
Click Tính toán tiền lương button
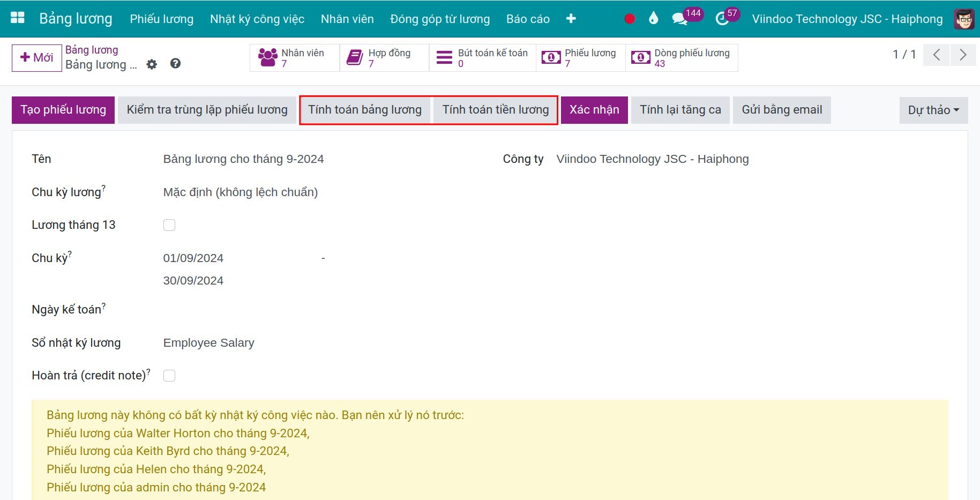[x=496, y=110]
